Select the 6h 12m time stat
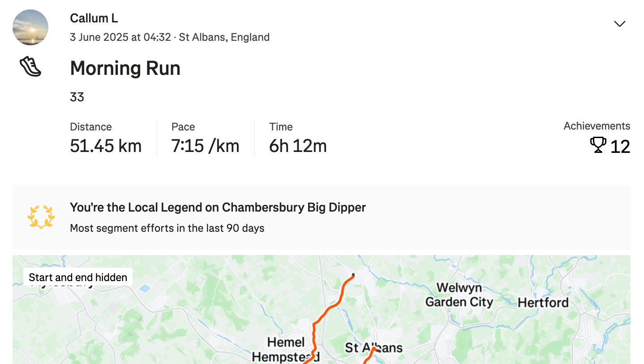The width and height of the screenshot is (644, 364). click(x=298, y=146)
